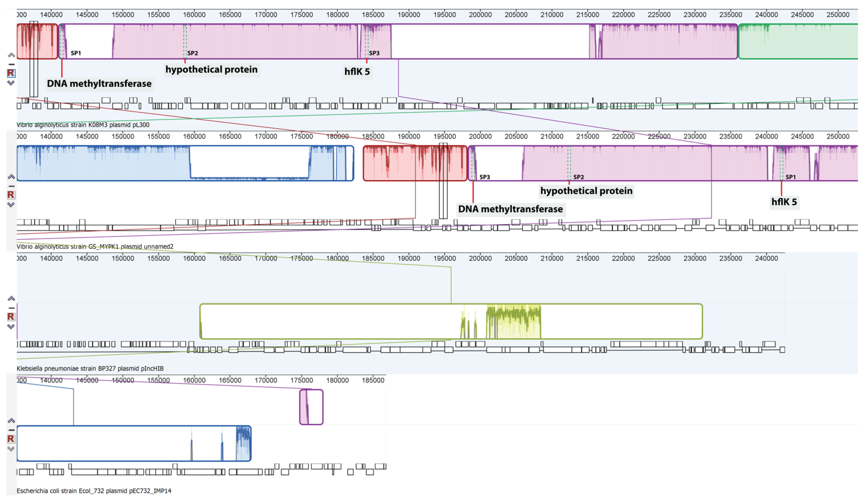Select the purple LCB block in GS_MYPK1 track

663,163
